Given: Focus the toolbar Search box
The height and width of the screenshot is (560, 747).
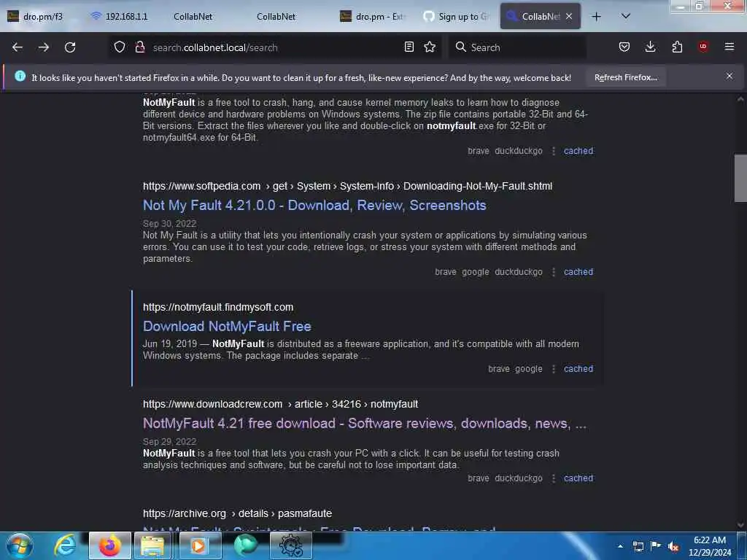Looking at the screenshot, I should click(518, 47).
